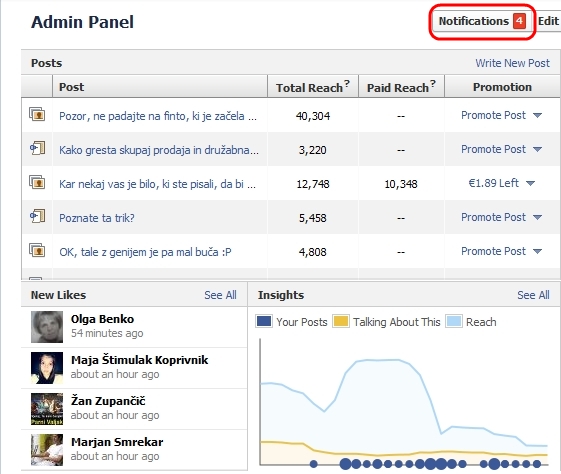Screen dimensions: 561x474
Task: Click the Admin Panel heading
Action: click(82, 22)
